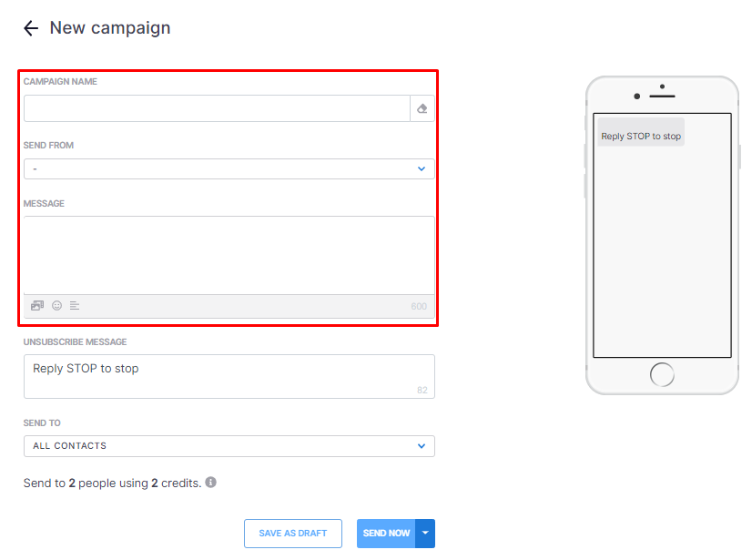The height and width of the screenshot is (560, 752).
Task: Click the Save As Draft button
Action: [292, 533]
